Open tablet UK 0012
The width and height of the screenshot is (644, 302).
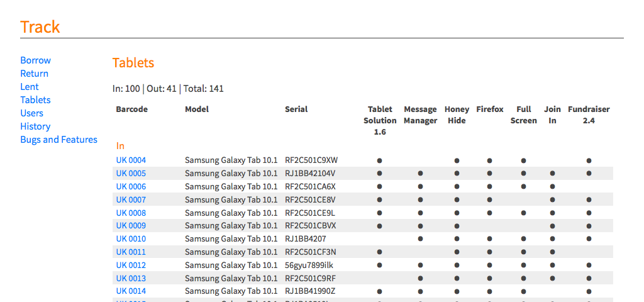pyautogui.click(x=131, y=265)
